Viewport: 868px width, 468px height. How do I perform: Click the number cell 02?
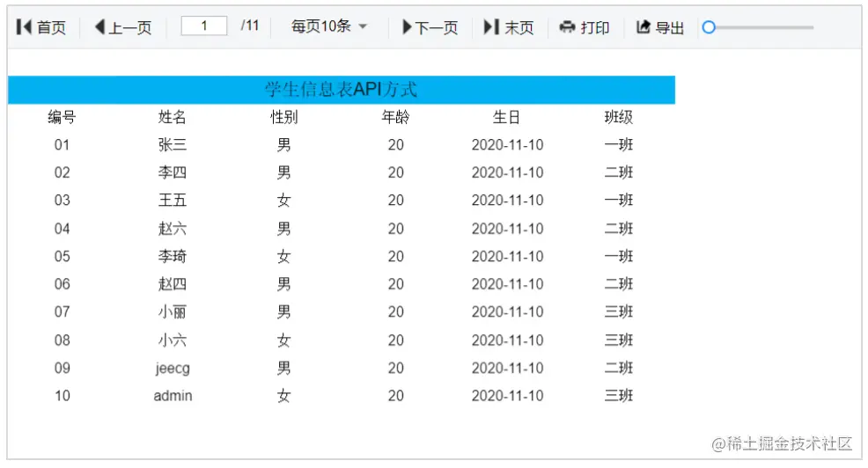click(62, 172)
